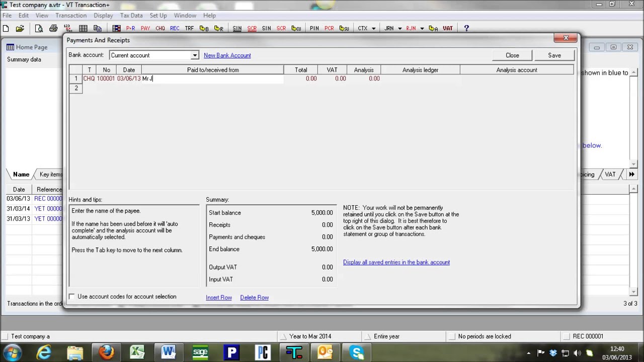Open Skype from taskbar
Screen dimensions: 644x362
[x=357, y=352]
